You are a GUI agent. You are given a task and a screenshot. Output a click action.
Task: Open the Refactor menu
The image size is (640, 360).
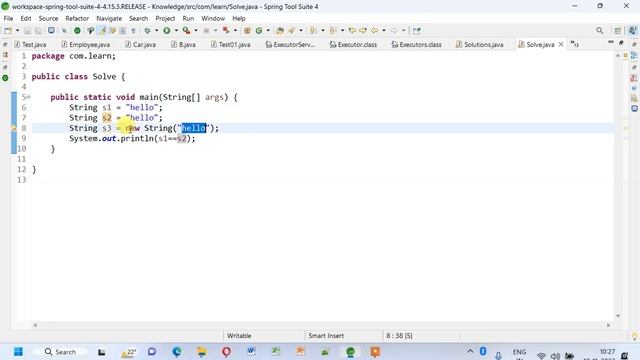click(77, 18)
